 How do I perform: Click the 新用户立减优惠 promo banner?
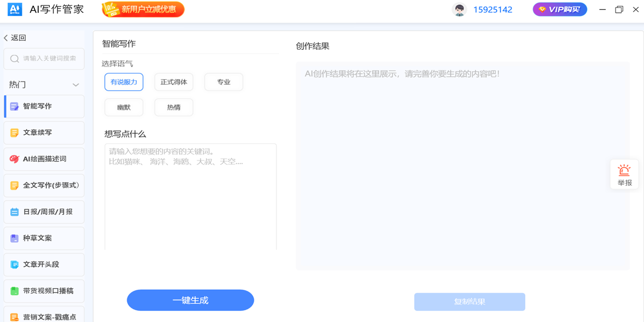[x=142, y=9]
